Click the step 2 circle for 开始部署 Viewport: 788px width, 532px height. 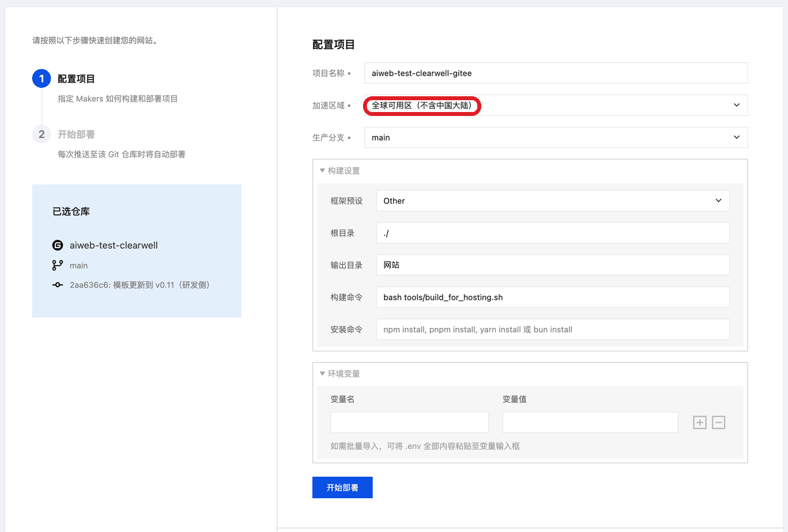coord(42,134)
